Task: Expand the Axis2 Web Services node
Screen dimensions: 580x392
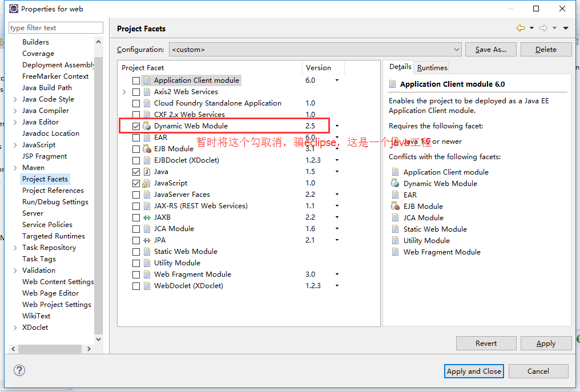Action: [x=124, y=92]
